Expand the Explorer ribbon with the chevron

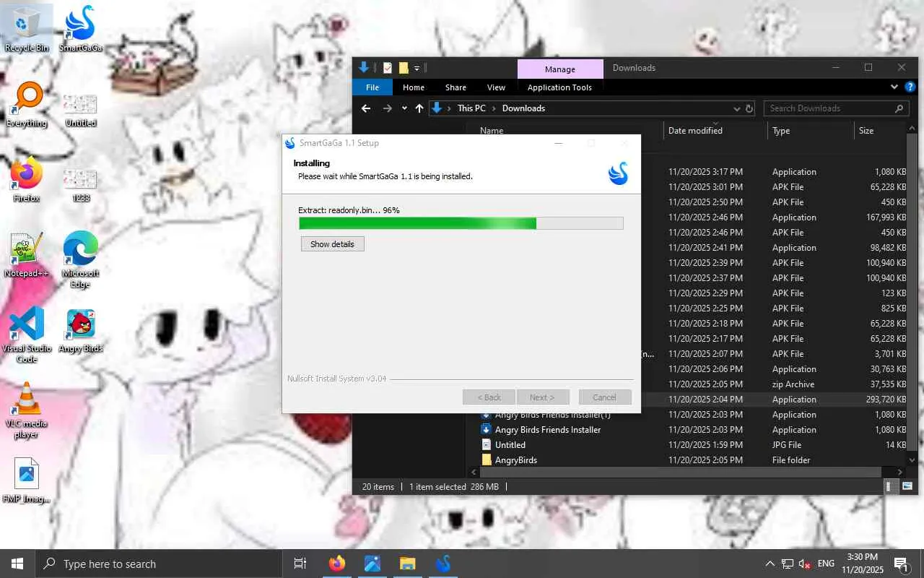[x=894, y=87]
